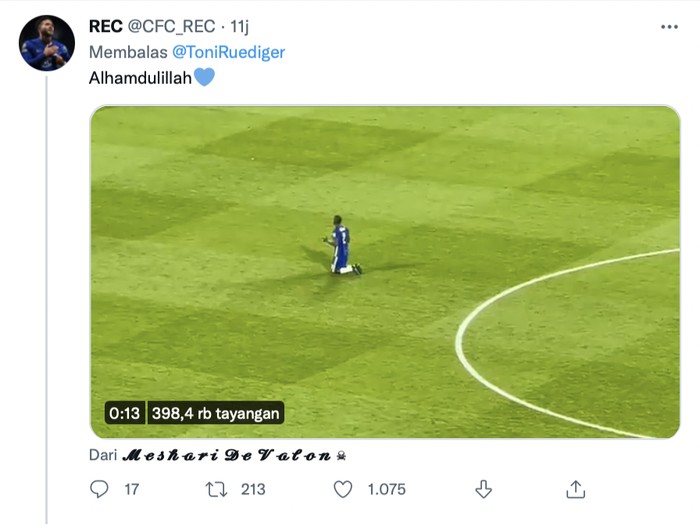700x528 pixels.
Task: Open the three-dot more options menu
Action: (x=669, y=27)
